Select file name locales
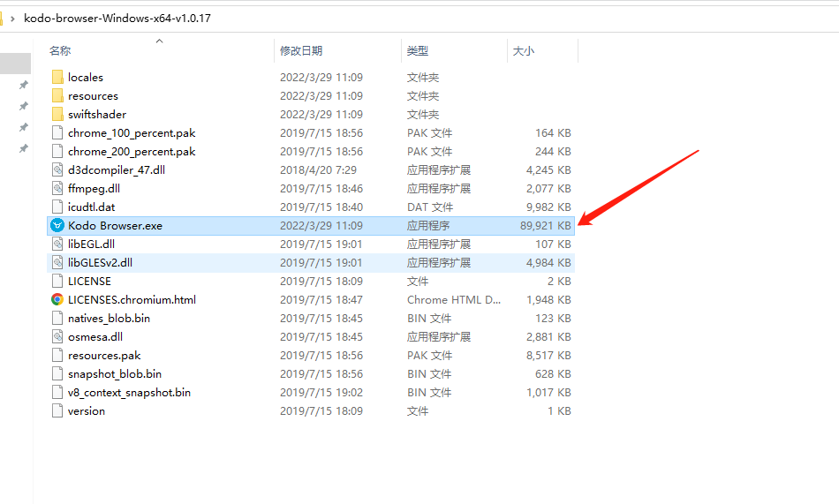This screenshot has width=839, height=504. [x=86, y=77]
